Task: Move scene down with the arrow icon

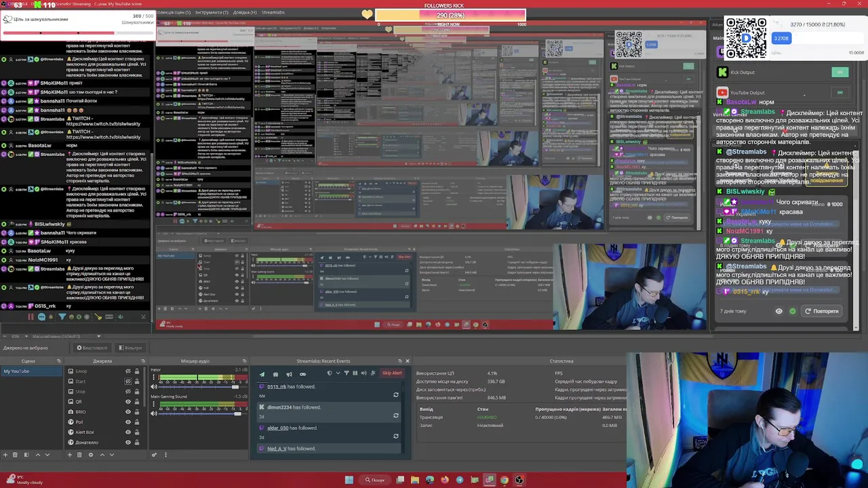Action: pyautogui.click(x=47, y=455)
